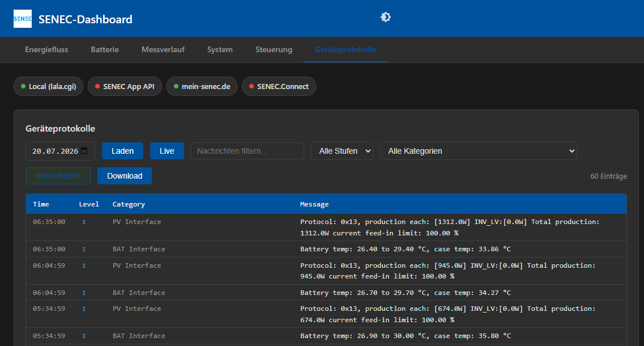644x346 pixels.
Task: Click BAT Interface in the 06:04:59 row
Action: (x=139, y=293)
